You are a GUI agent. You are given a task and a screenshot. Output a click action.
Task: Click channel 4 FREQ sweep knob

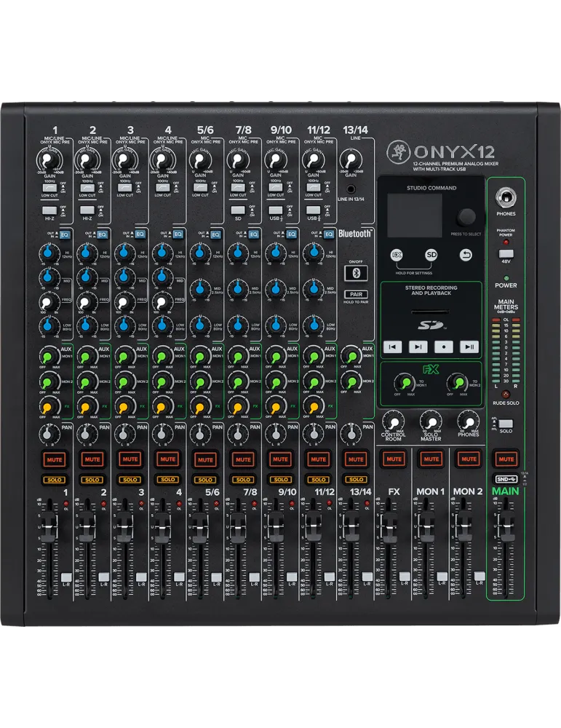tap(162, 303)
